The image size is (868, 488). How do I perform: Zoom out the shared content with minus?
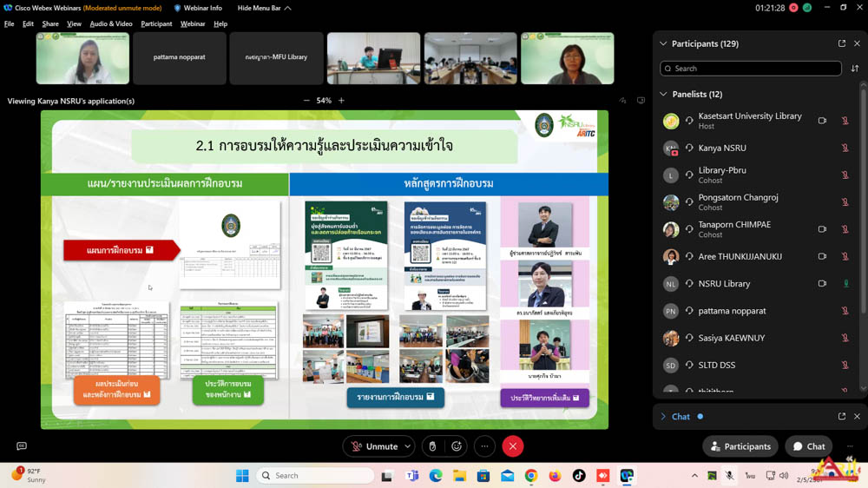[306, 100]
